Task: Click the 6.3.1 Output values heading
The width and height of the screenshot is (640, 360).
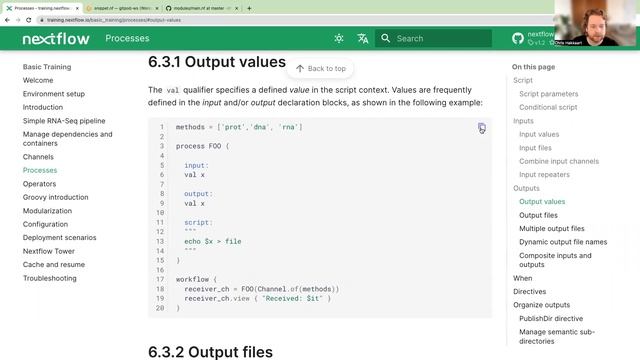Action: [217, 62]
